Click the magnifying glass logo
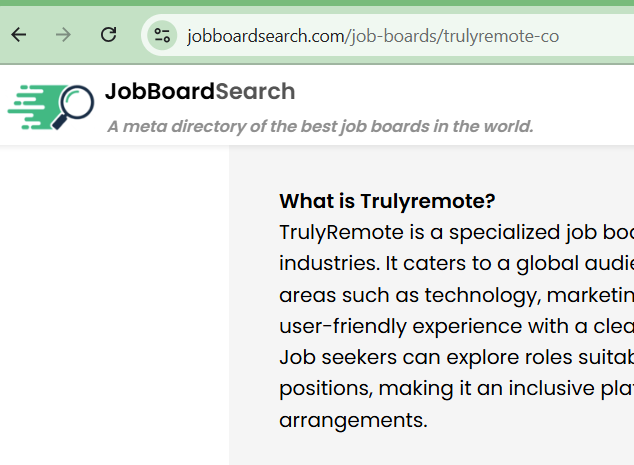Image resolution: width=634 pixels, height=465 pixels. point(72,106)
